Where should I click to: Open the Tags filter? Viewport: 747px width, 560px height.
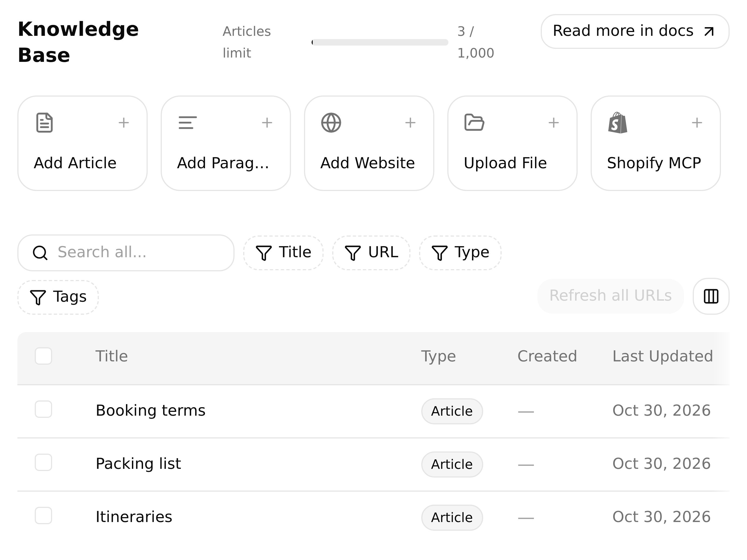58,297
